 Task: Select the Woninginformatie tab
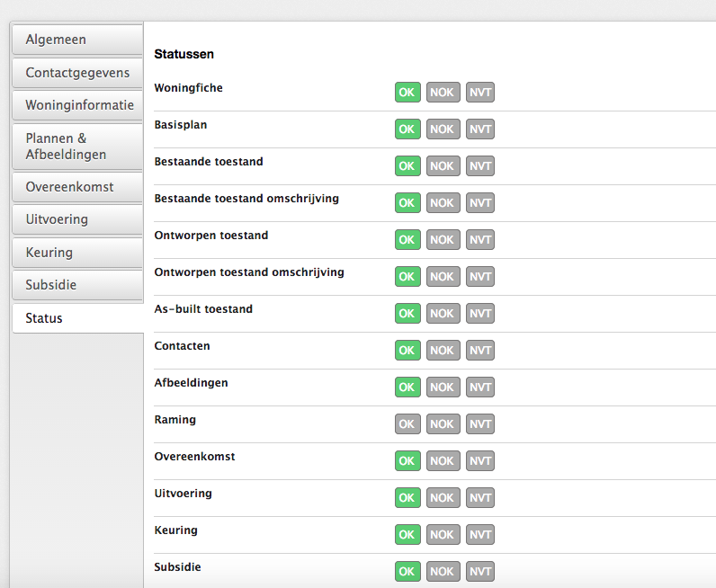[x=78, y=105]
